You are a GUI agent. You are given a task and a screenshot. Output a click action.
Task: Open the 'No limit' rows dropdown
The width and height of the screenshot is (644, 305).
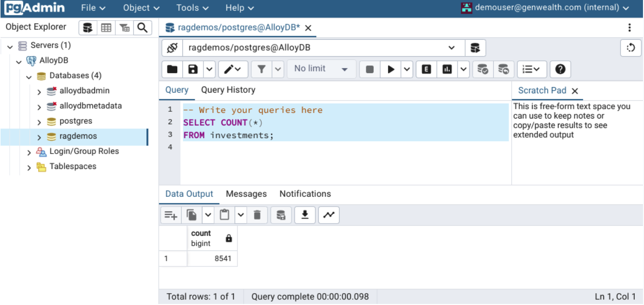(321, 69)
